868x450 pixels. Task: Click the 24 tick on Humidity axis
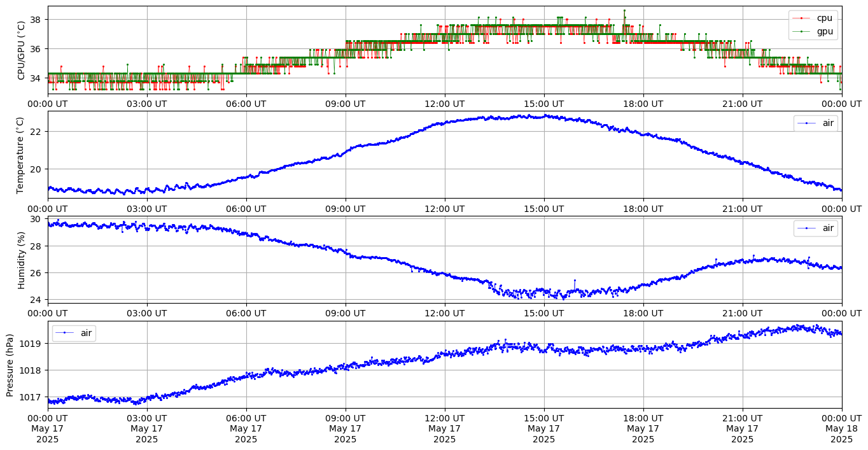(x=35, y=300)
